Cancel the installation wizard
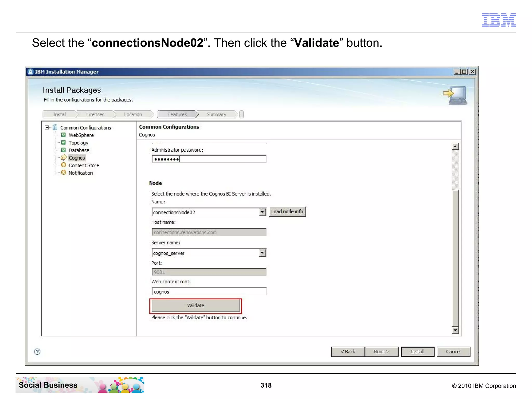Screen dimensions: 532x399 pos(453,351)
